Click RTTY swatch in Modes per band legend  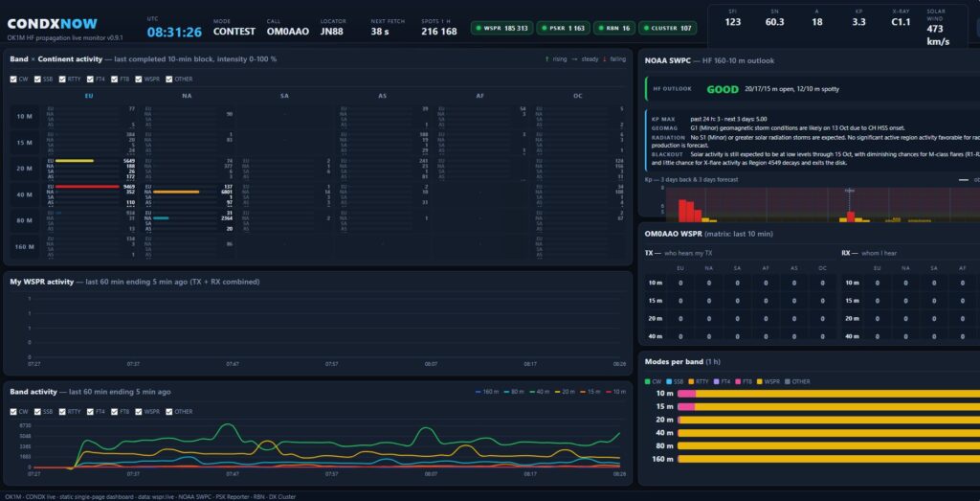[x=691, y=381]
